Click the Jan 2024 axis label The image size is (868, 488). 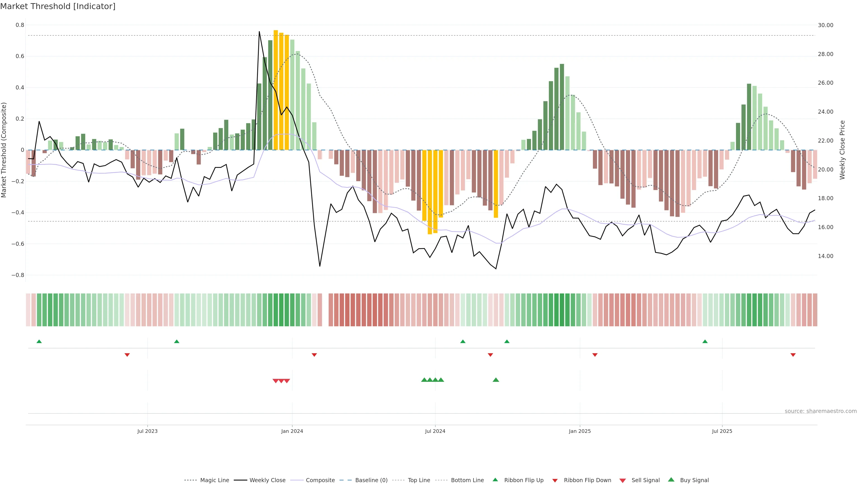[292, 431]
